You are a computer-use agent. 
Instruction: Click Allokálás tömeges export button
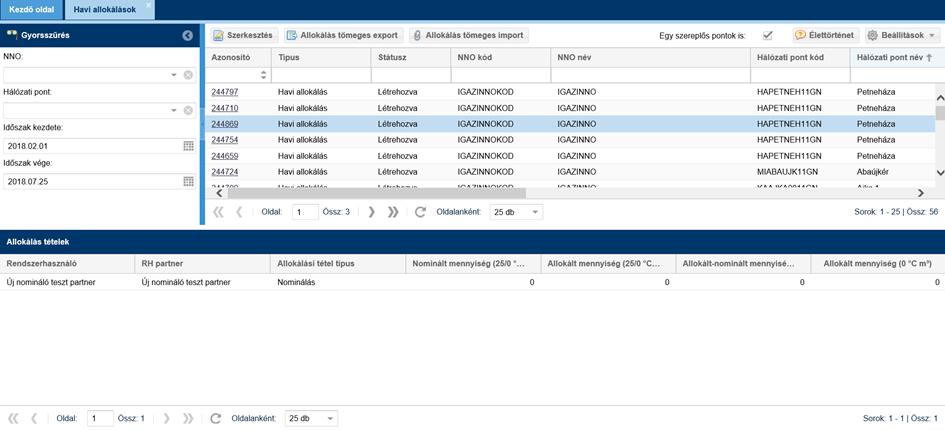(343, 36)
